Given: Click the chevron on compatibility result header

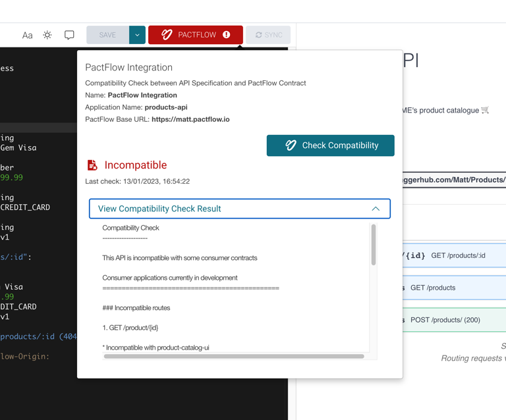Looking at the screenshot, I should (376, 209).
